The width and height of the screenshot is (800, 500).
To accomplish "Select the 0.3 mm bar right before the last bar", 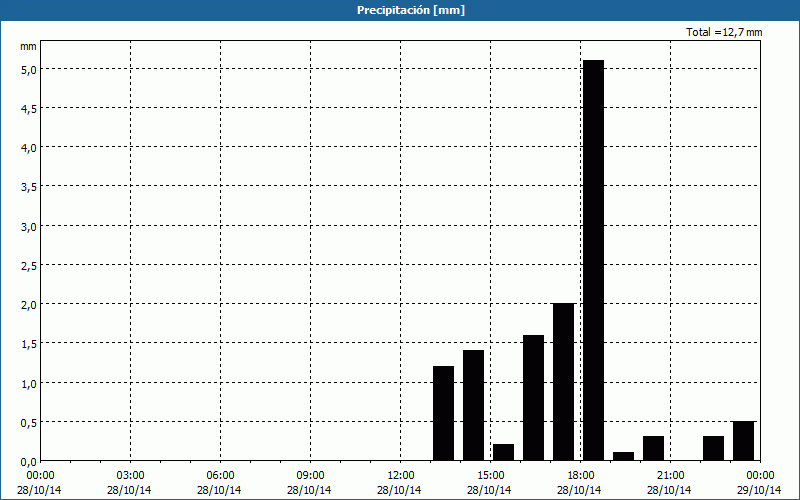I will [x=713, y=448].
